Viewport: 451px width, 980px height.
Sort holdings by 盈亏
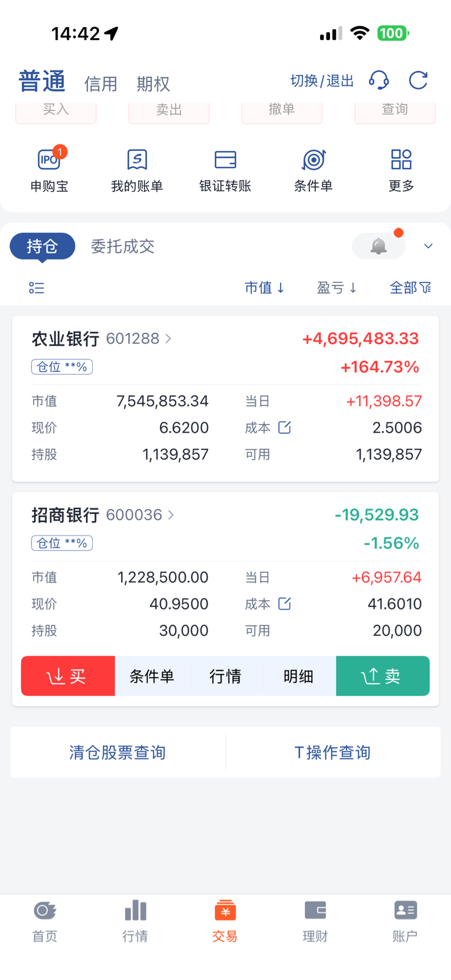click(x=336, y=288)
